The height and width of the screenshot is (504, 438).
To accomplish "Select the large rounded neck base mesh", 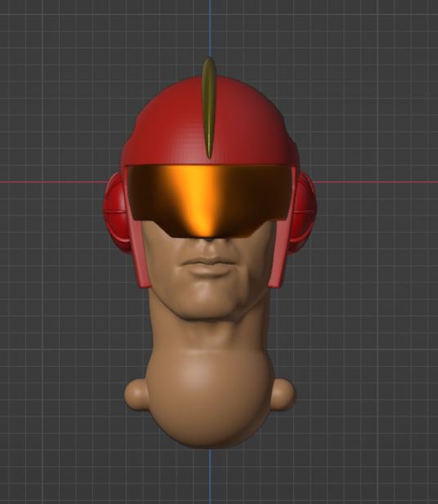I will [x=210, y=399].
